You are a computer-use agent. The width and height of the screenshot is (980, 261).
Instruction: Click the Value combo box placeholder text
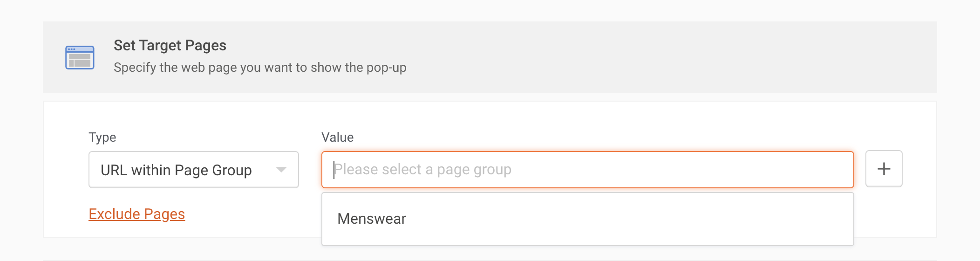click(422, 170)
